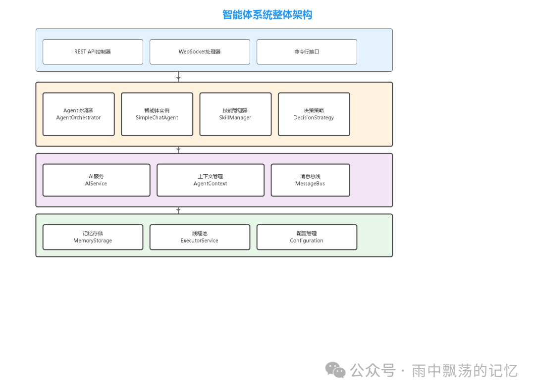535x392 pixels.
Task: Select the REST API控制器 block
Action: [92, 51]
